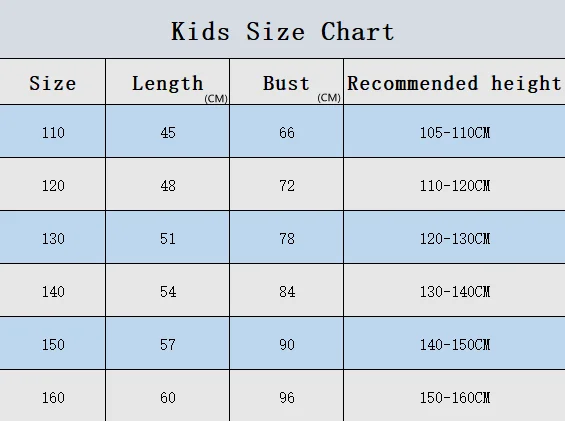Select the Length column header

click(168, 84)
